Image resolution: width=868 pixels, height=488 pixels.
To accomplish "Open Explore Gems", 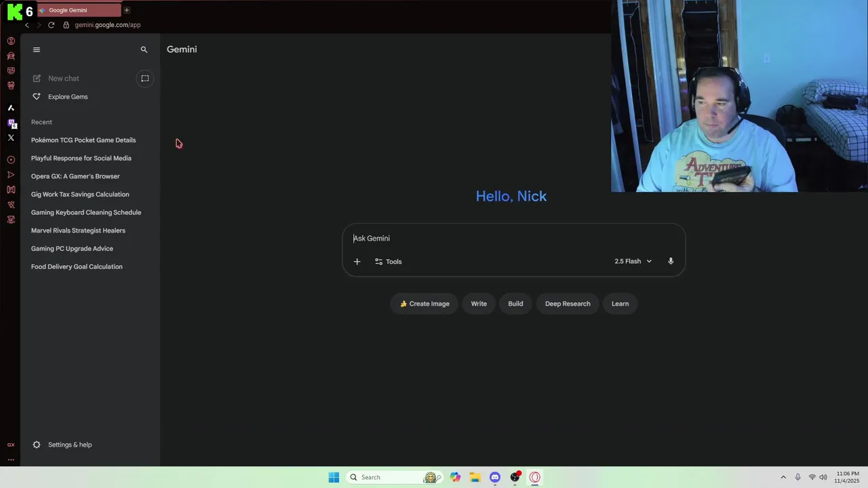I will (60, 97).
